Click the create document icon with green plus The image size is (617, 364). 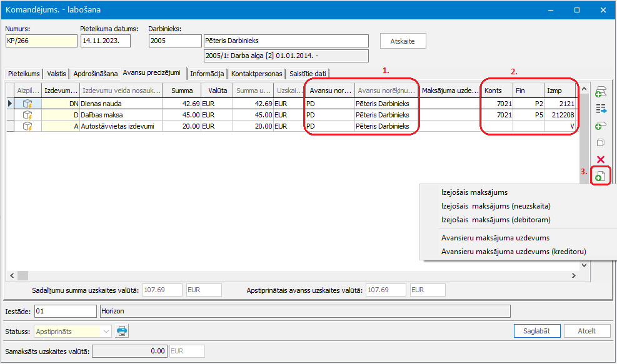601,176
